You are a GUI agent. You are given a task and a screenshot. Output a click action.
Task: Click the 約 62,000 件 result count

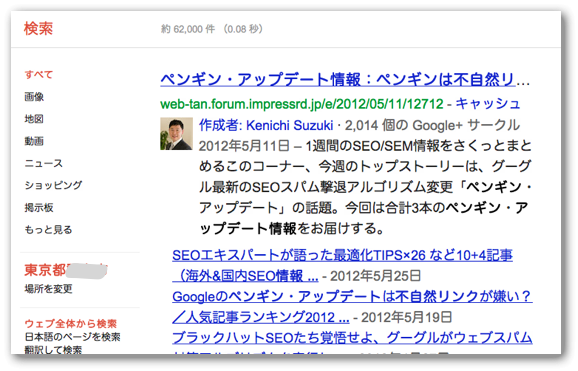tap(188, 29)
